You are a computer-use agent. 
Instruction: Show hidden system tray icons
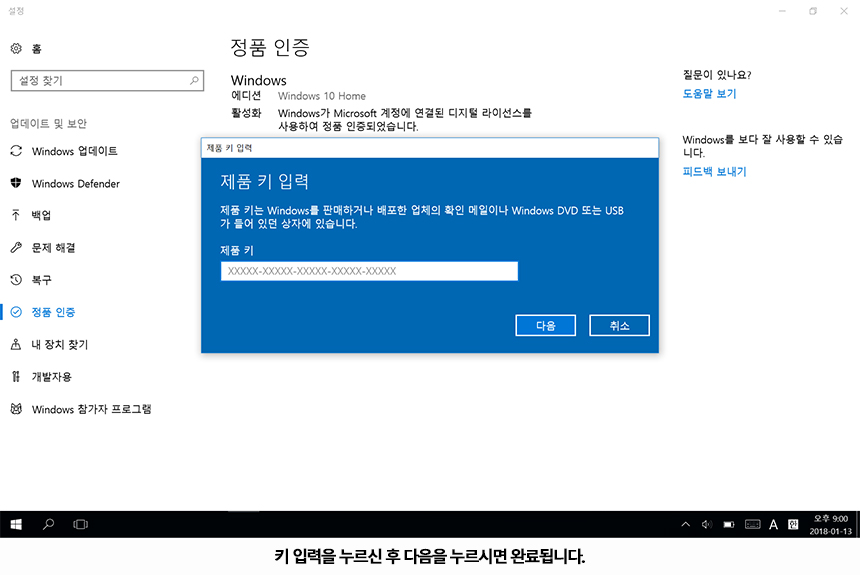pyautogui.click(x=686, y=525)
